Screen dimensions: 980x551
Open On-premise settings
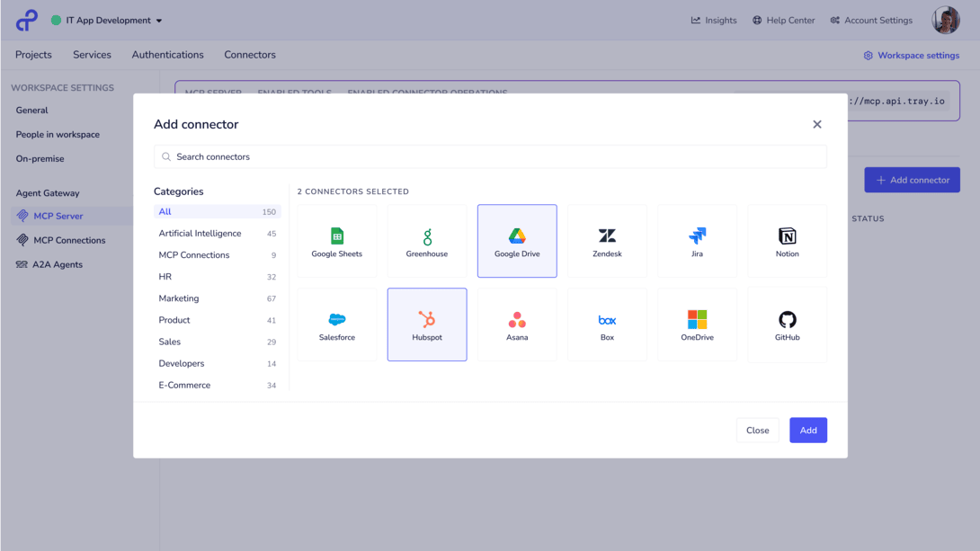click(40, 159)
